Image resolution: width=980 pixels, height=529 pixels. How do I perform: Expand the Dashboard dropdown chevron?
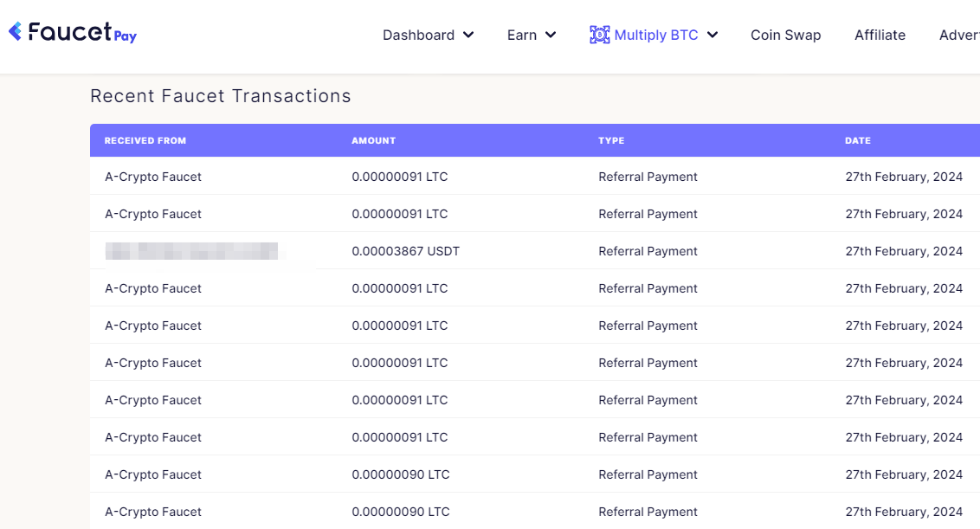click(468, 35)
